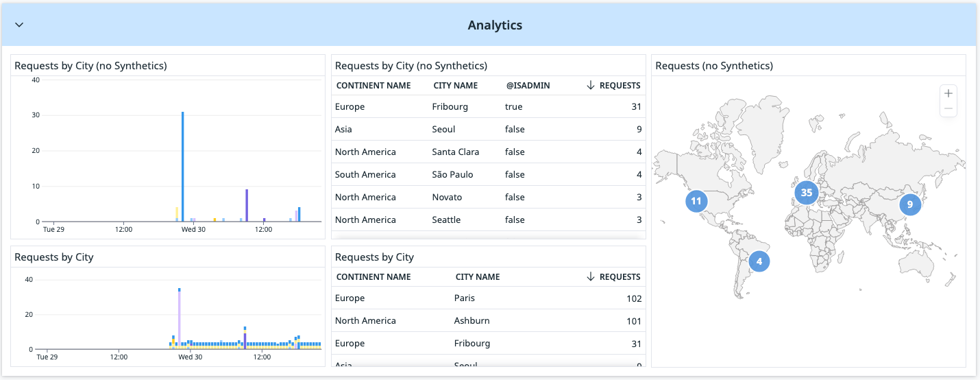Screen dimensions: 980x380
Task: Zoom out on the world map
Action: pyautogui.click(x=948, y=108)
